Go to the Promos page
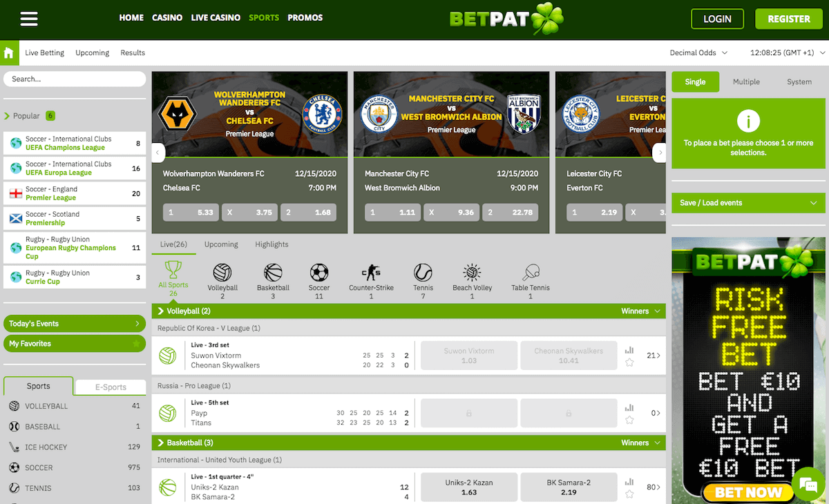Screen dimensions: 829x504 click(x=305, y=18)
